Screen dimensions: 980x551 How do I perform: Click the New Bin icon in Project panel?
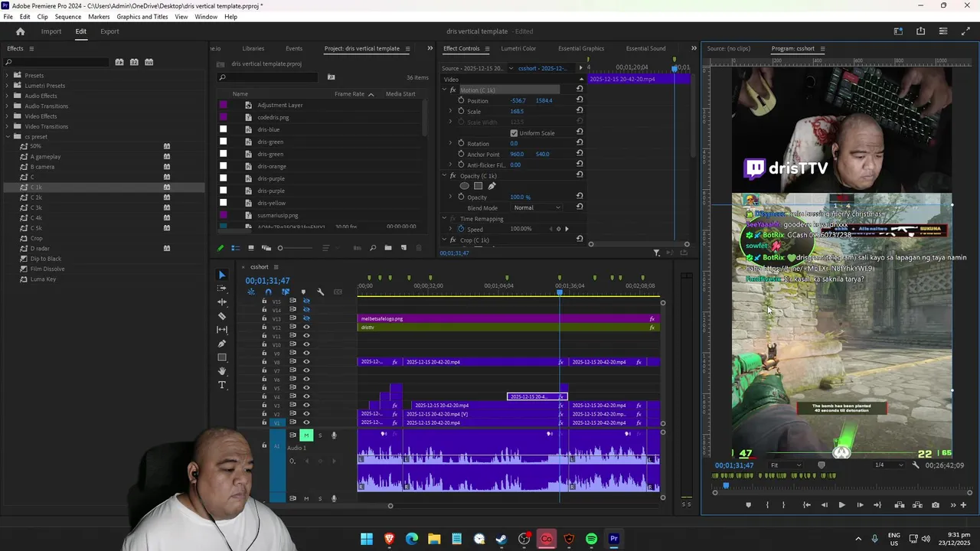(388, 248)
